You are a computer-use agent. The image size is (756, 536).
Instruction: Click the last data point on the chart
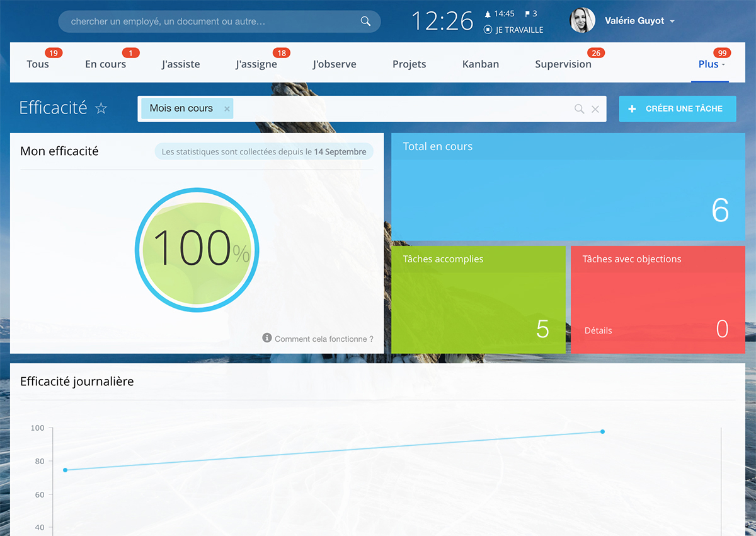coord(602,432)
